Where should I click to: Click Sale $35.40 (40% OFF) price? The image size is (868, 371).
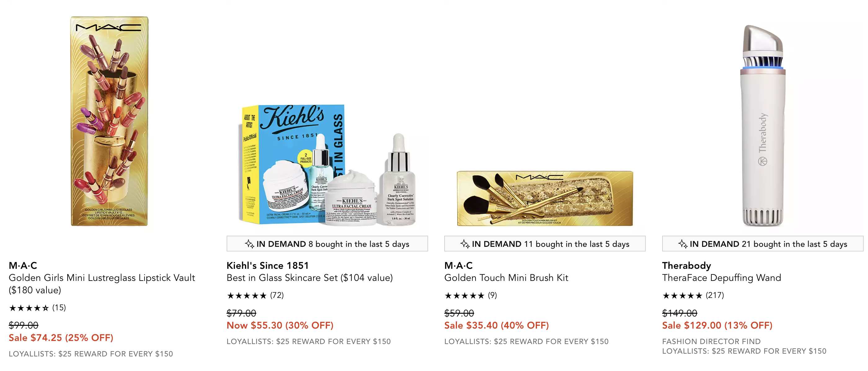(496, 325)
